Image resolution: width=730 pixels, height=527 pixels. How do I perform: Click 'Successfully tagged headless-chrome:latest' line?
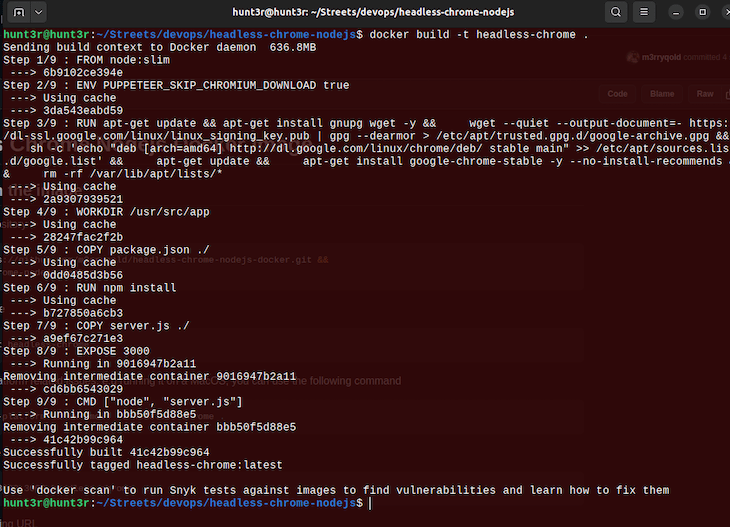click(143, 465)
